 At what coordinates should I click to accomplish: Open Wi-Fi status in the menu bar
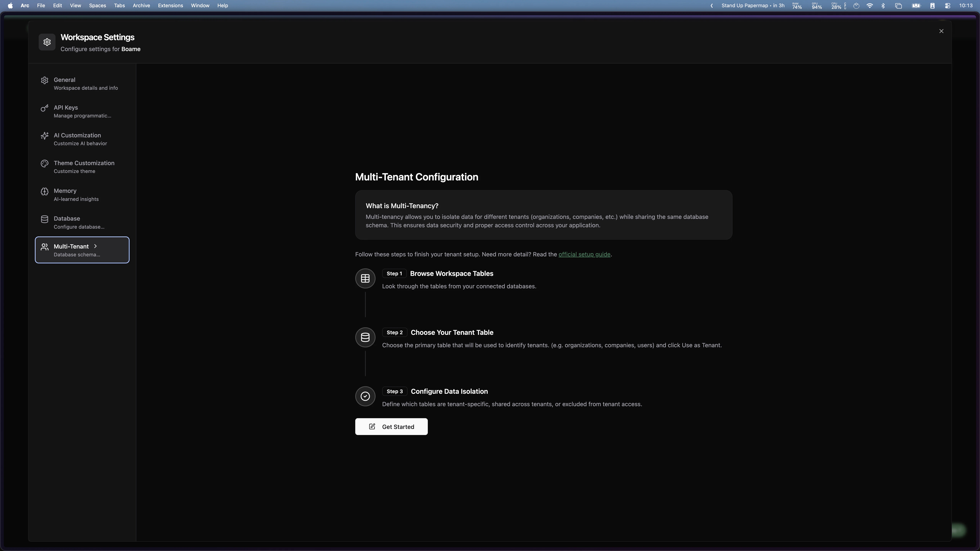coord(870,5)
